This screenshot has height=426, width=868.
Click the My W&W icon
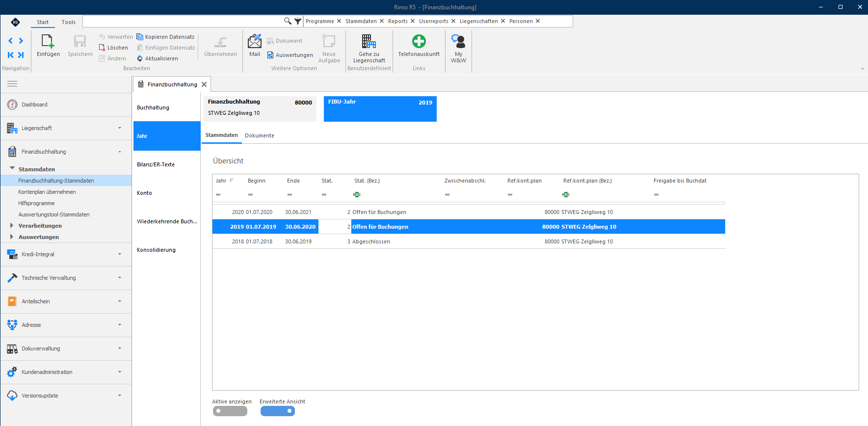458,41
